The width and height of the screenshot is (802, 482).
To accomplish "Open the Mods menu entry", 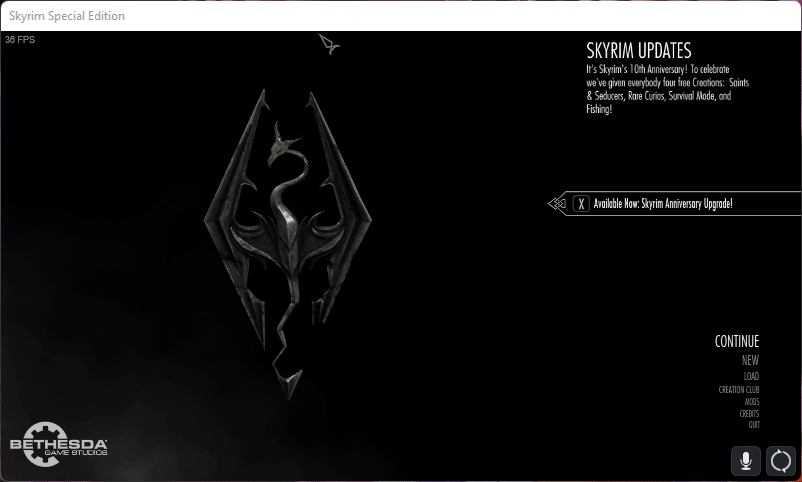I will 752,401.
